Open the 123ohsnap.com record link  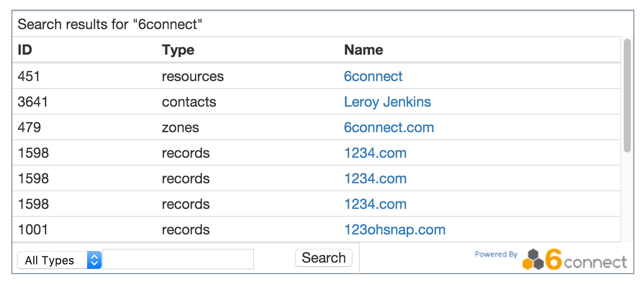(395, 230)
